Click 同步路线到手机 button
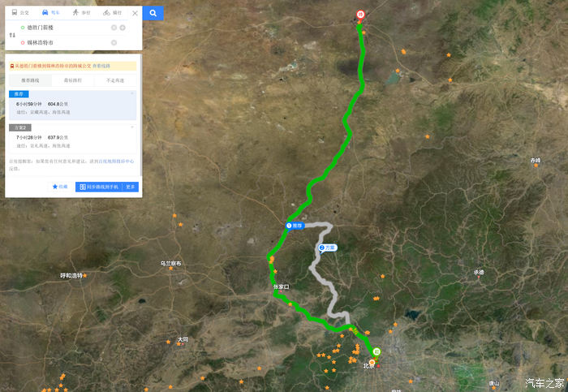This screenshot has height=392, width=568. tap(99, 187)
